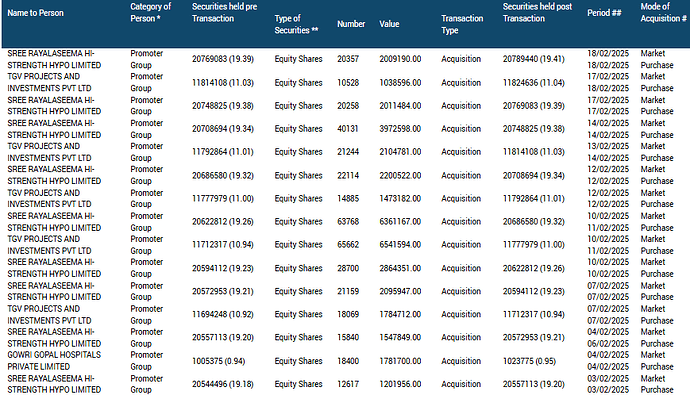The image size is (690, 395).
Task: Select value cell 1038596.00
Action: [x=400, y=83]
